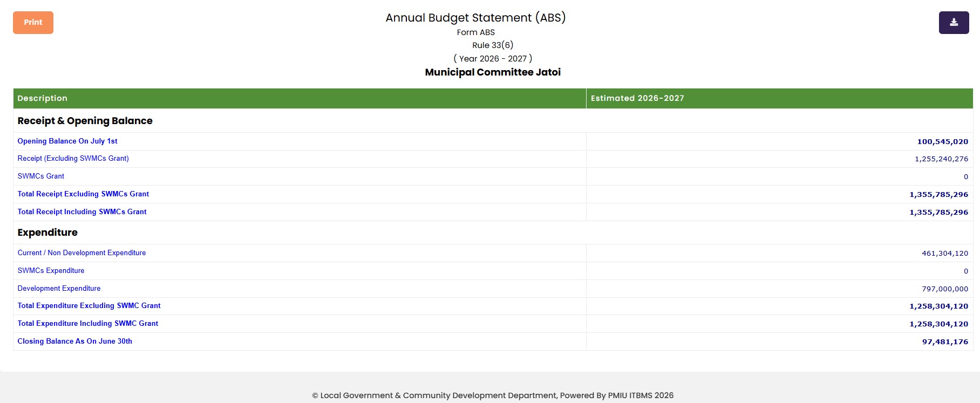Click the Description column header
Viewport: 980px width, 403px height.
pyautogui.click(x=300, y=98)
